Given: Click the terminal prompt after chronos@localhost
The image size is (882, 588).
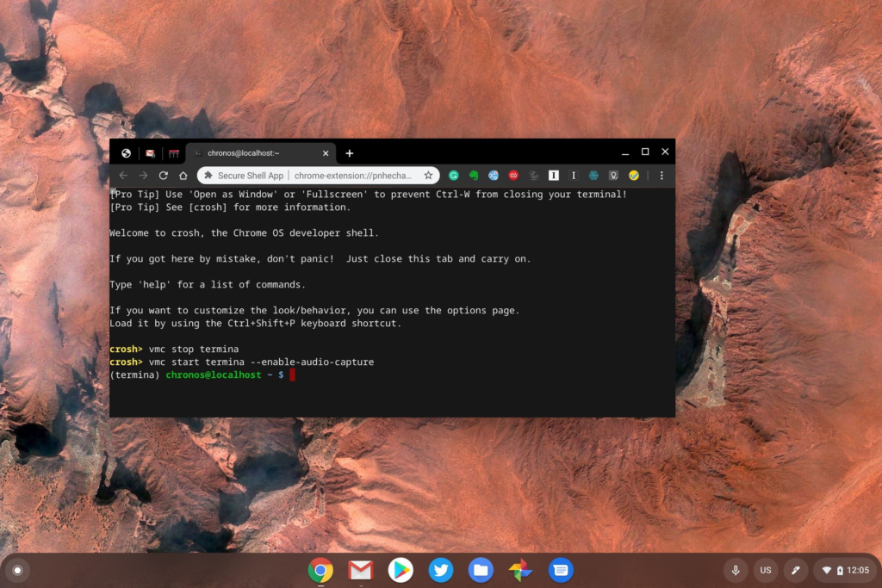Looking at the screenshot, I should pos(292,375).
